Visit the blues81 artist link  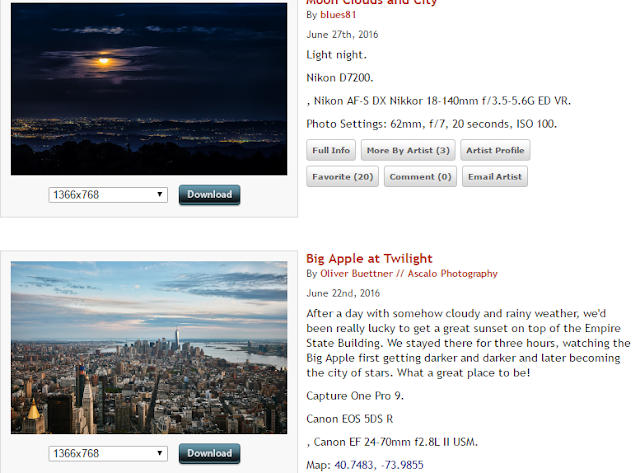[338, 15]
